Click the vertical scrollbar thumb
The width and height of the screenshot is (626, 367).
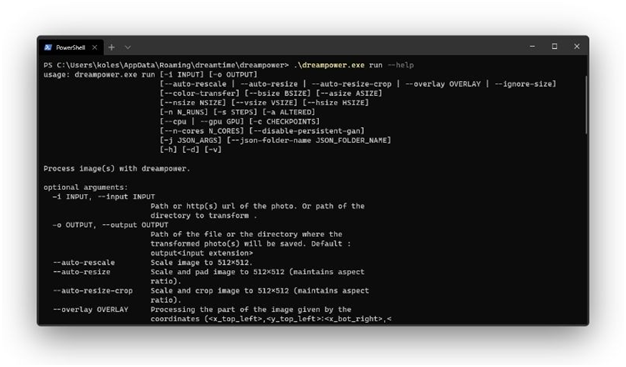586,105
